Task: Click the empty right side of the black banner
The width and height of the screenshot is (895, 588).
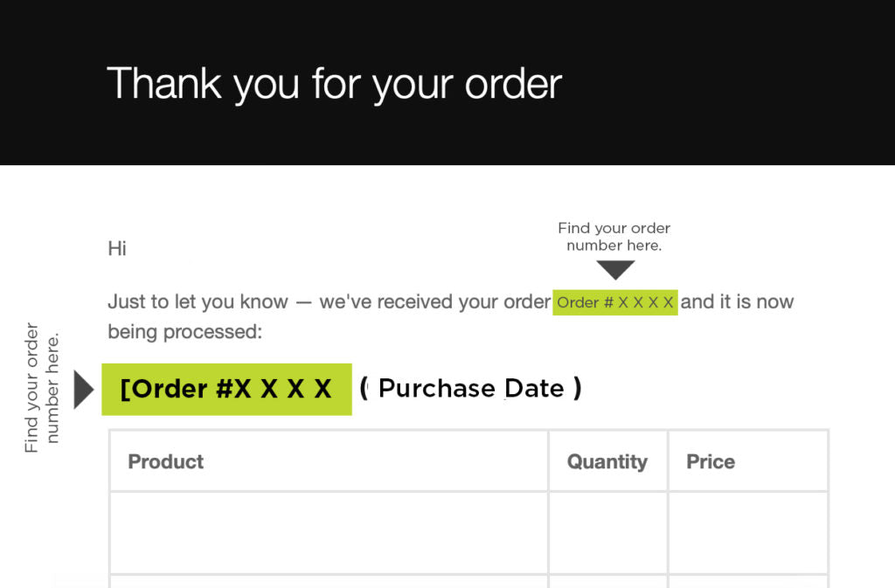Action: [743, 83]
